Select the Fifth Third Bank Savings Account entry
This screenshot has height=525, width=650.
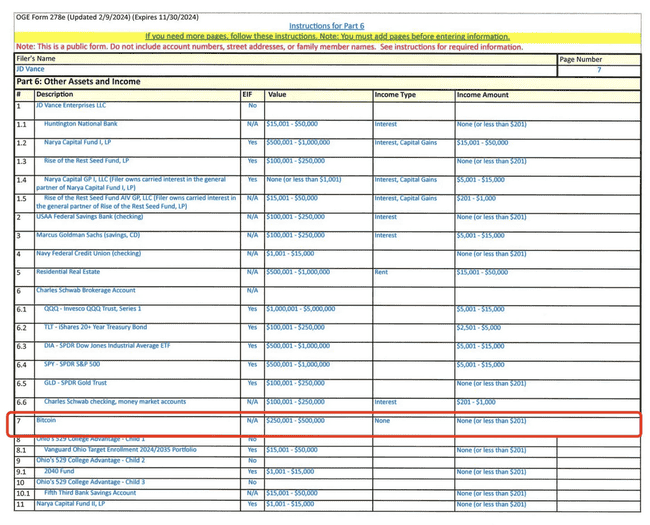(90, 492)
